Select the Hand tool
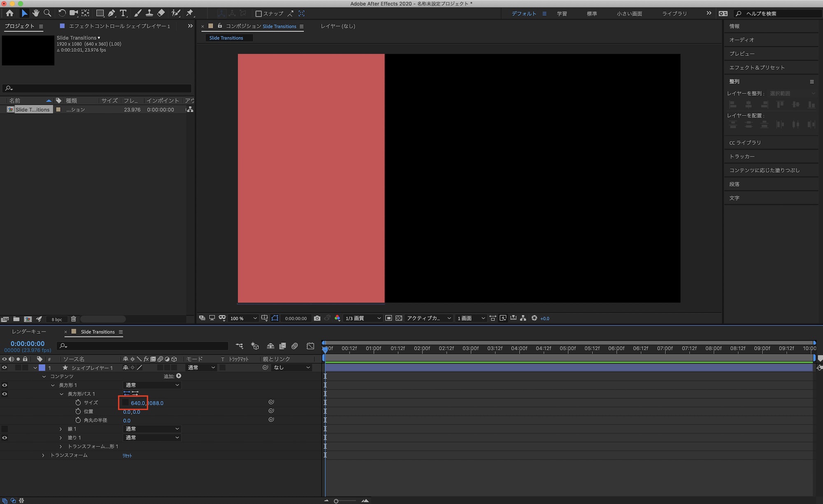823x504 pixels. (36, 13)
